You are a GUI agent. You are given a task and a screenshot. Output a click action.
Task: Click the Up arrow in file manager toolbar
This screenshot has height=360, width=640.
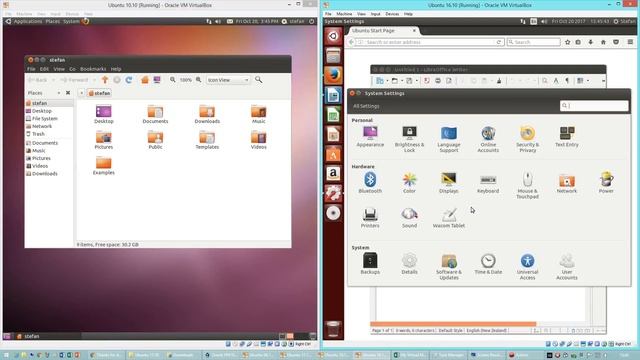pyautogui.click(x=105, y=80)
